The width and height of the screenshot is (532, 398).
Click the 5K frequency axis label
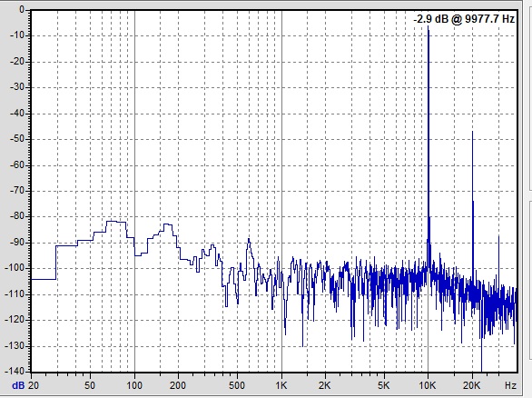pyautogui.click(x=384, y=385)
